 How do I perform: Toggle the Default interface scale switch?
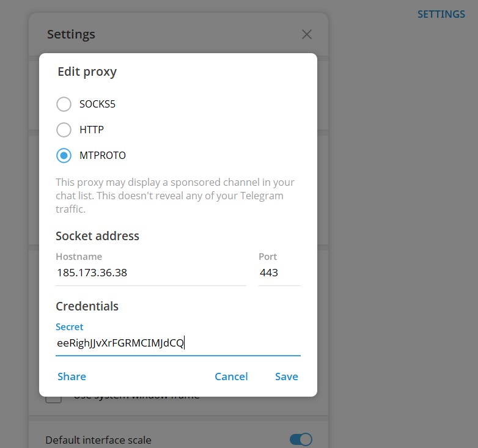click(x=301, y=439)
